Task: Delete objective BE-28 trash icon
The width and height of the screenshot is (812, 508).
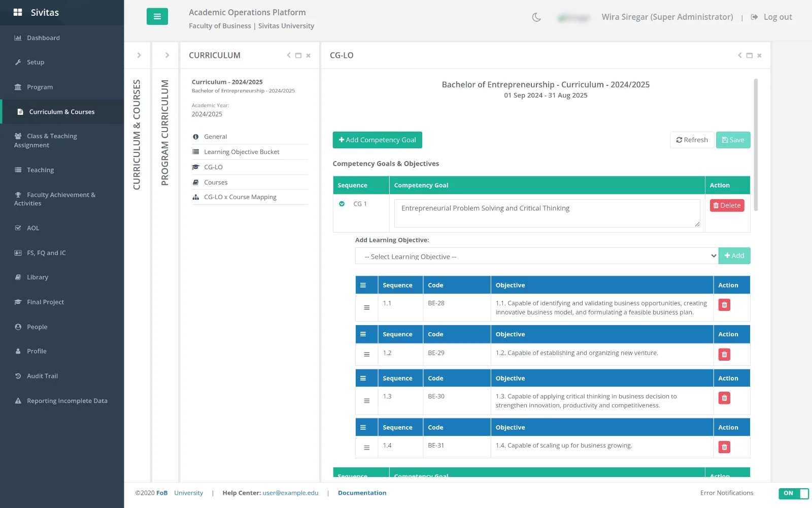Action: 724,305
